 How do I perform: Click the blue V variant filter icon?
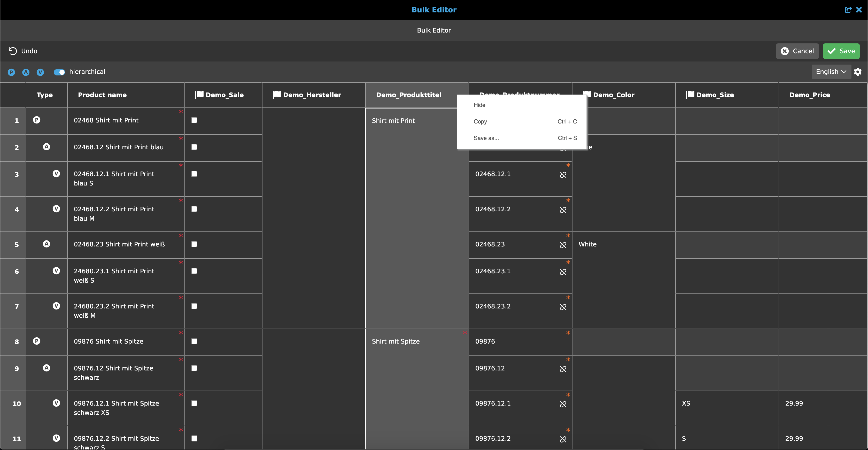tap(41, 72)
